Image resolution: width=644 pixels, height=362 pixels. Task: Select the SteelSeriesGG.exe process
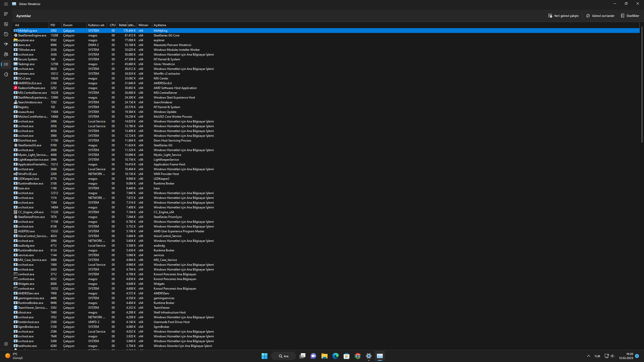pyautogui.click(x=326, y=145)
